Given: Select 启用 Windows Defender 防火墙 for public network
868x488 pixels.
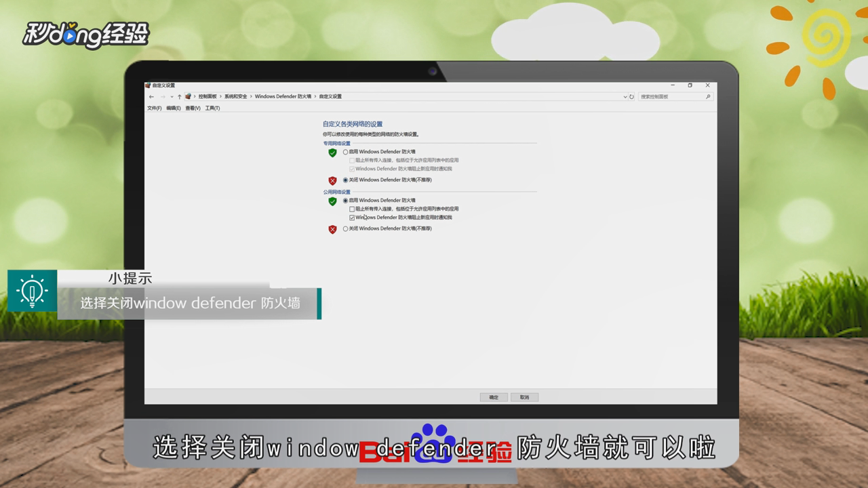Looking at the screenshot, I should (345, 201).
